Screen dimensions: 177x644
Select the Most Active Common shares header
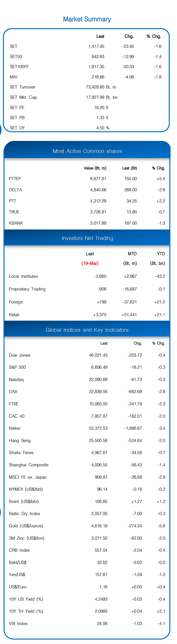click(x=87, y=151)
